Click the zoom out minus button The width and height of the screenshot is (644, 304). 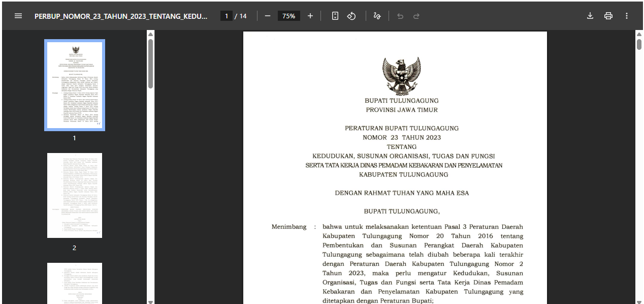(x=268, y=16)
